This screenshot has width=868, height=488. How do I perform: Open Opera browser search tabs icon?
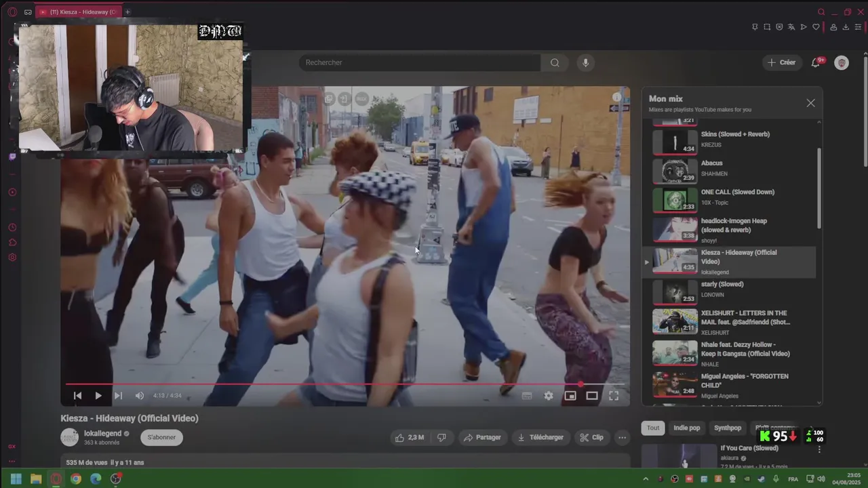click(821, 12)
